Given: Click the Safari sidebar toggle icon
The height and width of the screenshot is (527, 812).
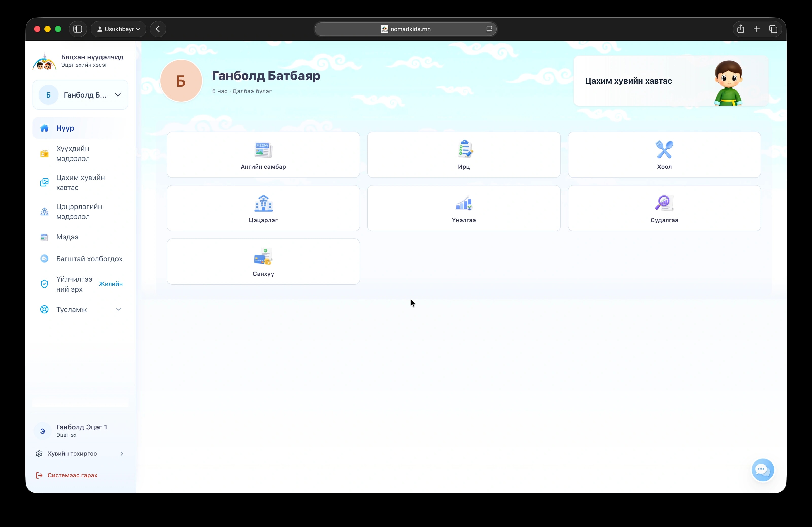Looking at the screenshot, I should [78, 29].
